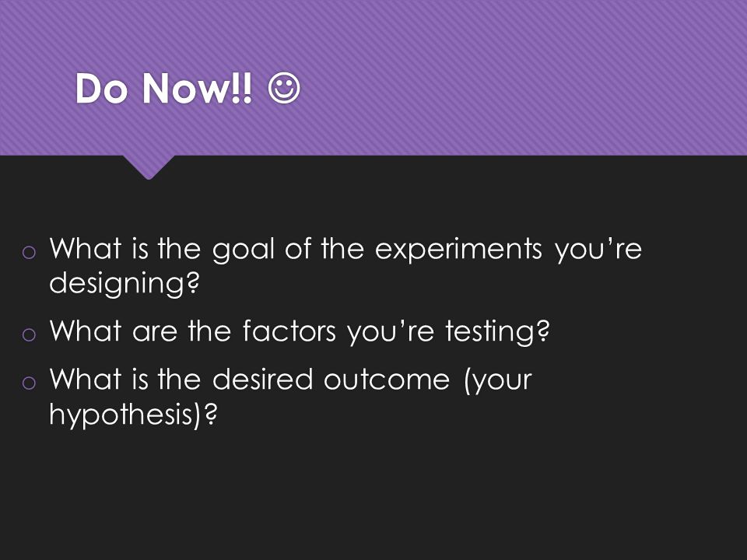Click the word "factors" in second bullet
Image resolution: width=747 pixels, height=560 pixels.
[x=289, y=331]
